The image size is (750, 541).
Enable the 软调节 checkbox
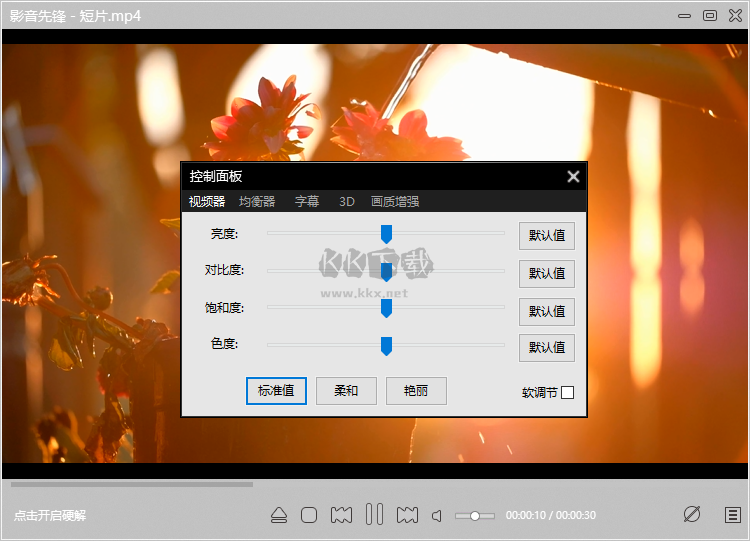568,393
